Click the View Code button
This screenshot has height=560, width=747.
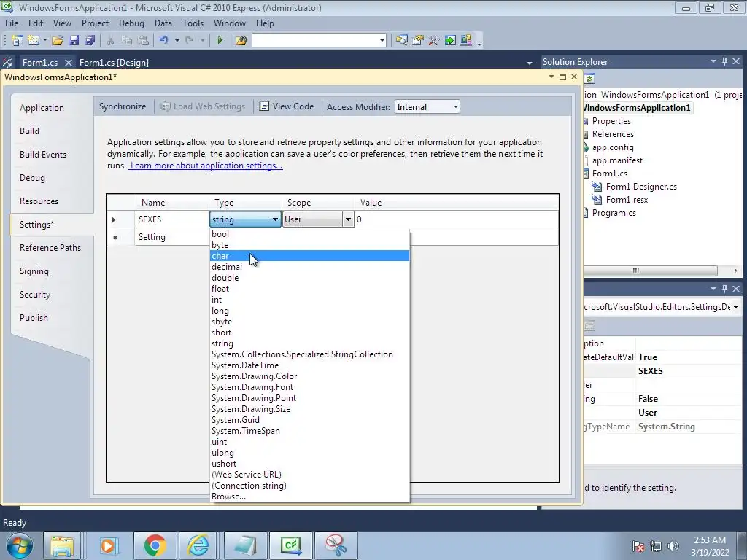(x=286, y=106)
